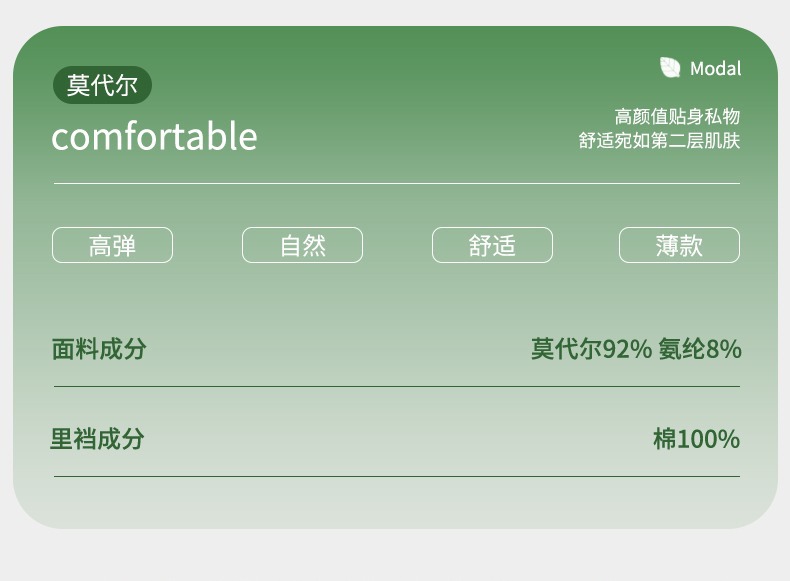Click the gray margin below the green card
Image resolution: width=790 pixels, height=581 pixels.
[x=395, y=556]
